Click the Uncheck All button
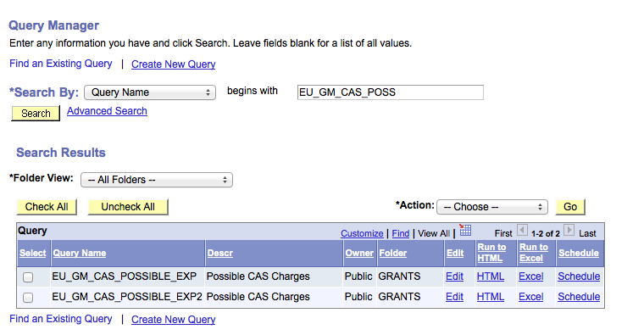Screen dimensions: 644x335 click(128, 207)
